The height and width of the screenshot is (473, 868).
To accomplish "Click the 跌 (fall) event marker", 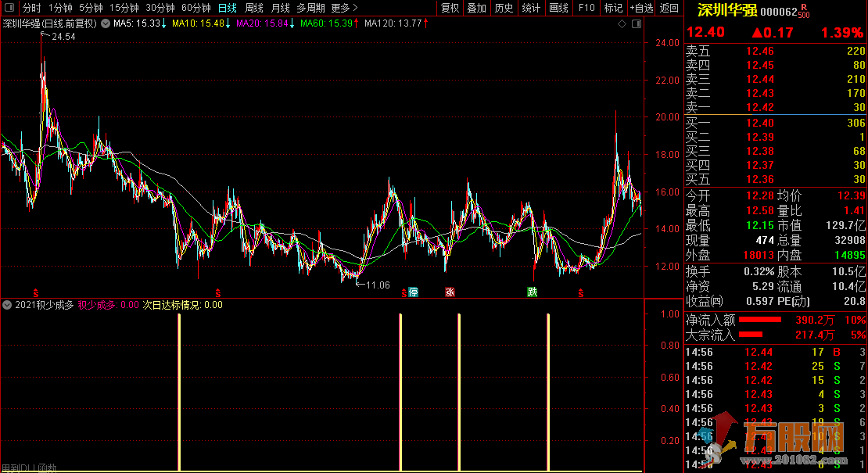I will tap(532, 292).
